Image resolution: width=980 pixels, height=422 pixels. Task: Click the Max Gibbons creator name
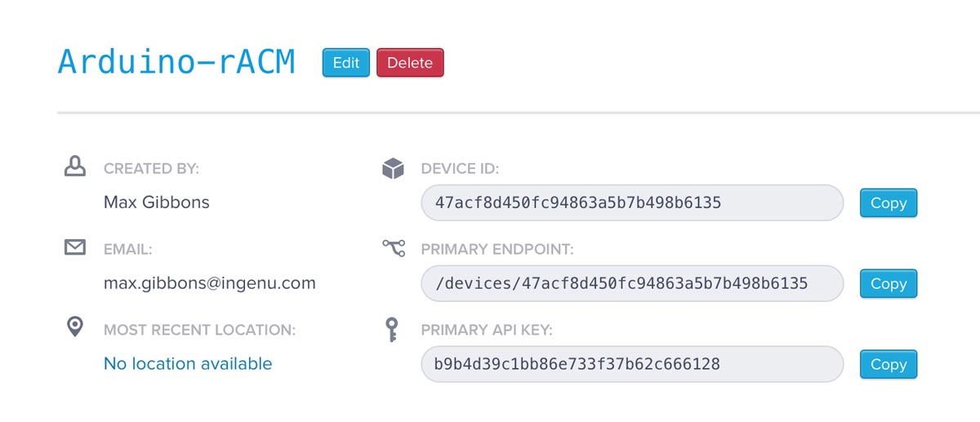[x=157, y=202]
